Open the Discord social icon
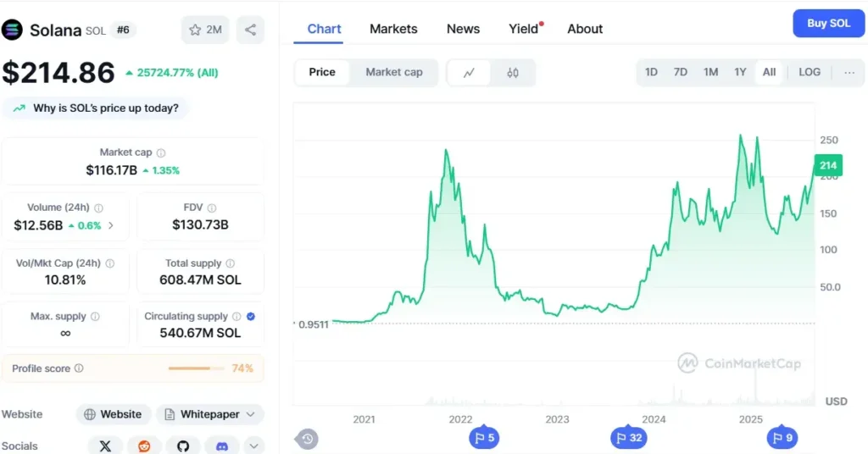The width and height of the screenshot is (868, 454). (x=222, y=446)
